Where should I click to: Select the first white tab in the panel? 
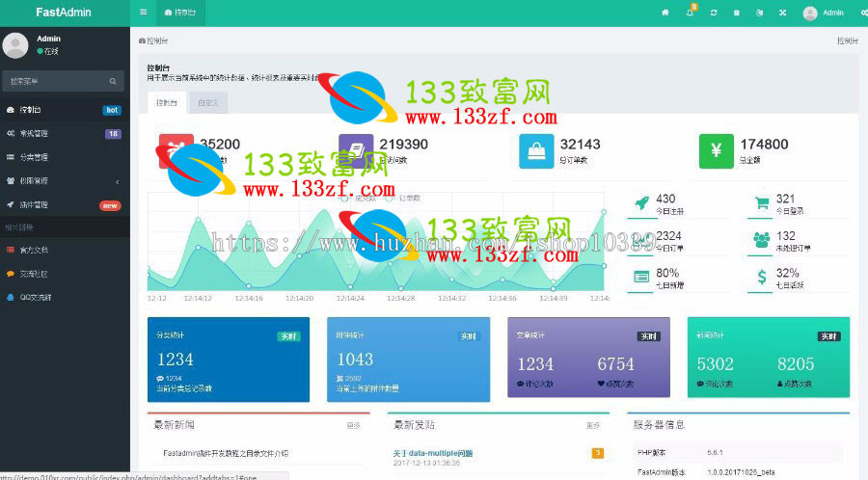point(167,103)
